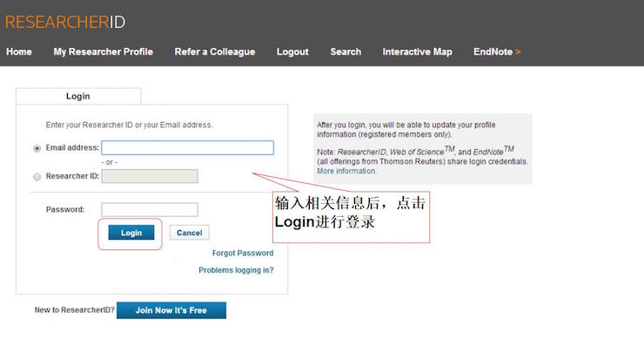The image size is (644, 339).
Task: Click the 'New to ResearcherID?' text
Action: (x=74, y=309)
